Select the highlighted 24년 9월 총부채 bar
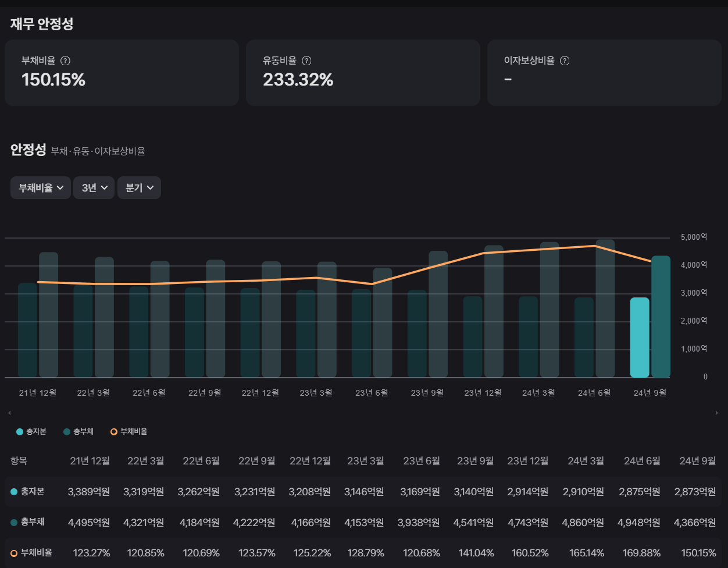 click(661, 317)
